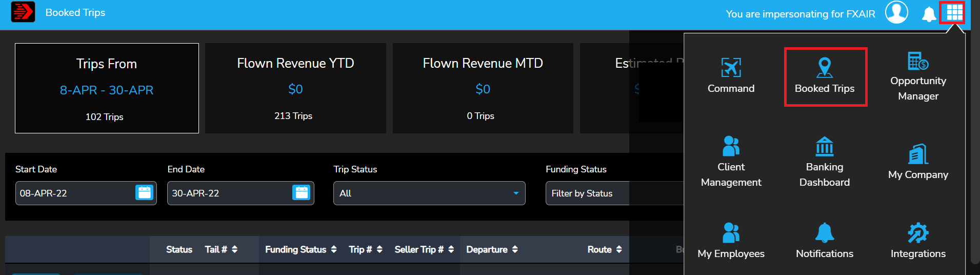The image size is (980, 275).
Task: Open Banking Dashboard app
Action: point(825,161)
